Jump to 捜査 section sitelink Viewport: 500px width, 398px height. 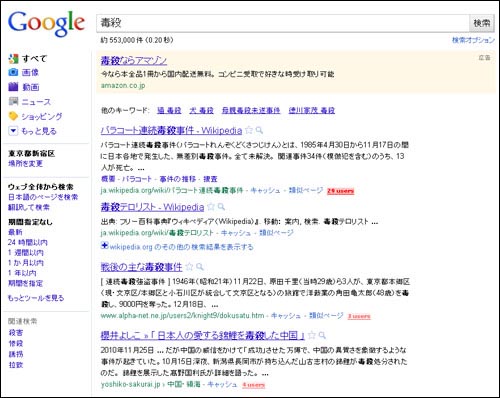tap(210, 179)
